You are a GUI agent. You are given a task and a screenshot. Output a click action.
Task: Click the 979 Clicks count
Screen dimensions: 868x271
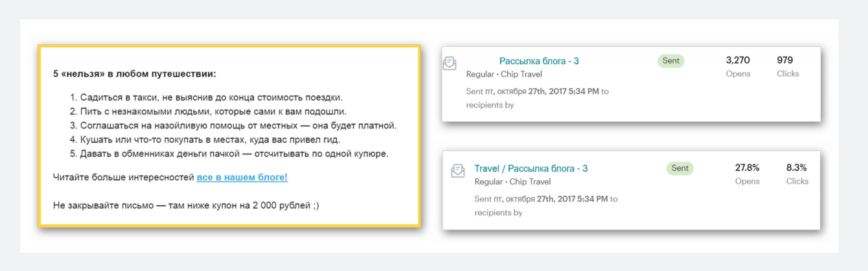[x=784, y=60]
